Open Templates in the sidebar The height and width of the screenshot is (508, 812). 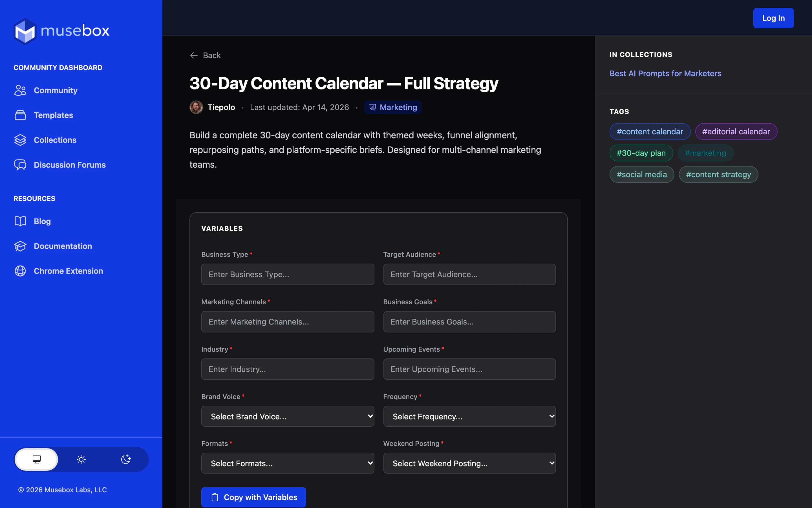[53, 115]
